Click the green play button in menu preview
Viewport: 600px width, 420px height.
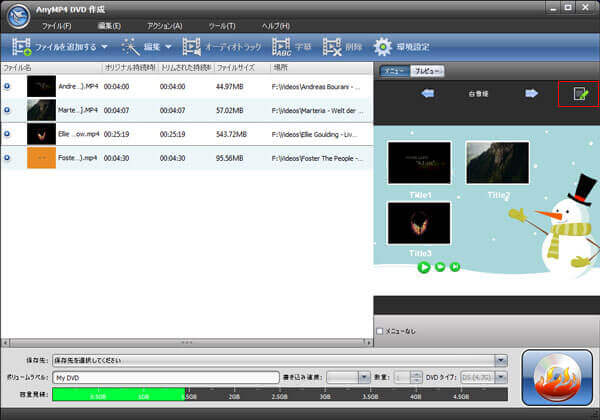(x=424, y=267)
